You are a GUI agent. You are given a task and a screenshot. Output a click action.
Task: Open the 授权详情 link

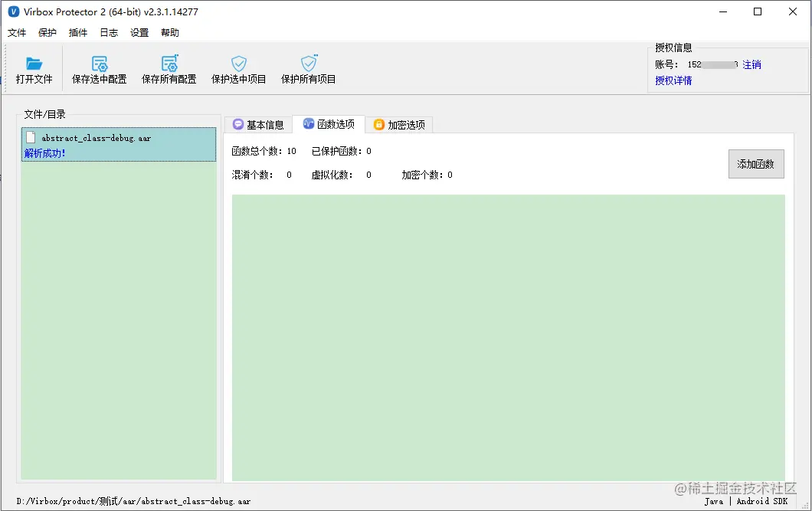[673, 80]
